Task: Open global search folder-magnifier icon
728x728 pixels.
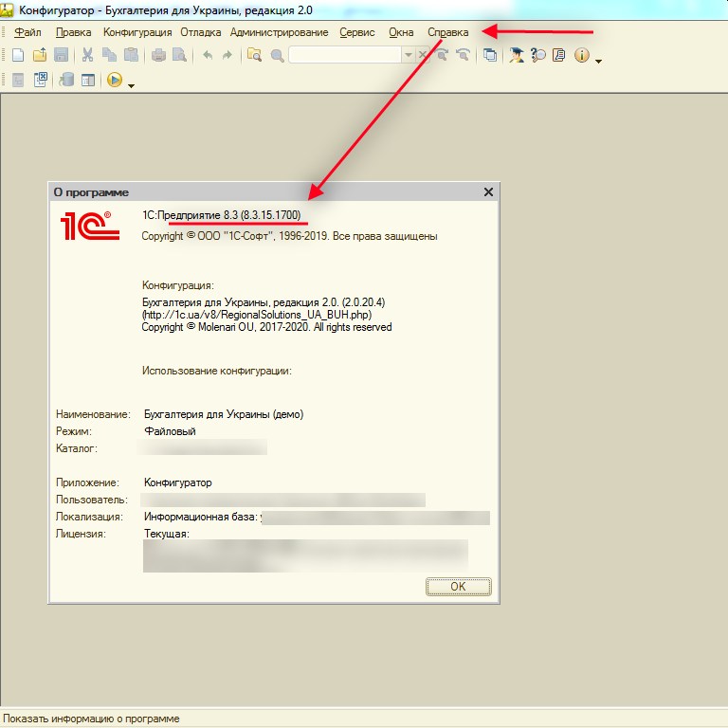Action: coord(254,55)
